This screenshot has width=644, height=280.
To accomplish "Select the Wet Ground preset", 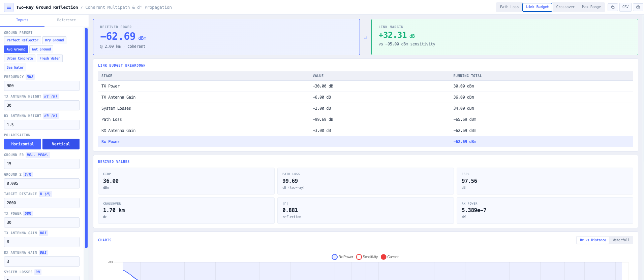I will pyautogui.click(x=41, y=49).
